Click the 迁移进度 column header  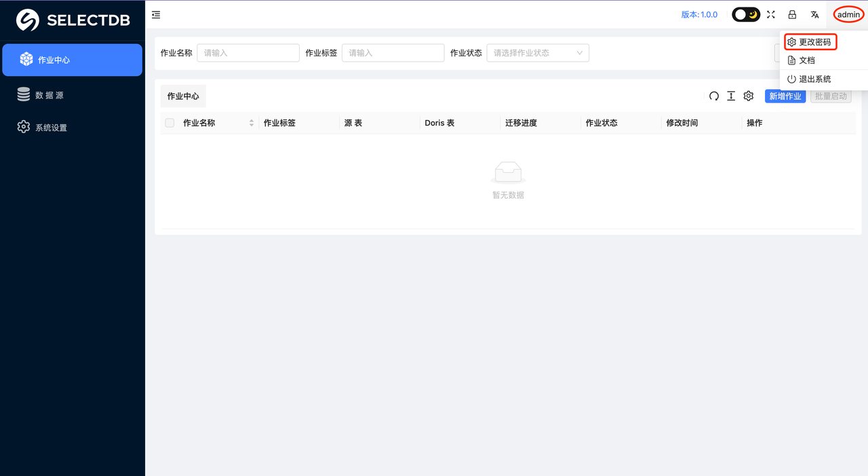521,123
